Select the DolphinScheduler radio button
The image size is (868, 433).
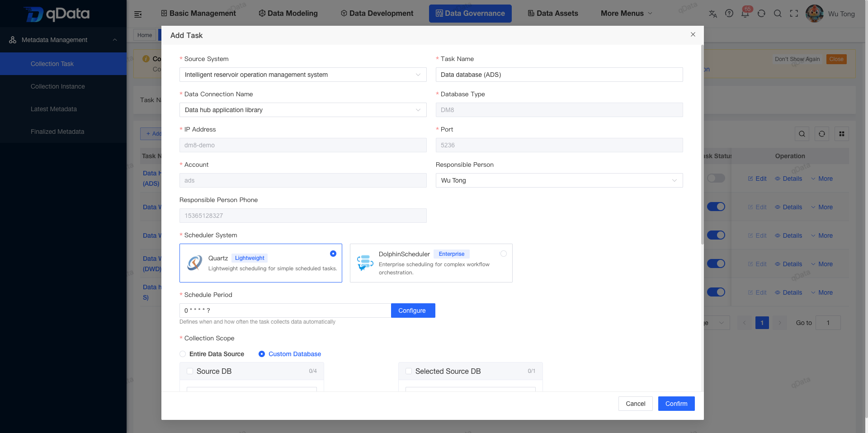pos(504,254)
